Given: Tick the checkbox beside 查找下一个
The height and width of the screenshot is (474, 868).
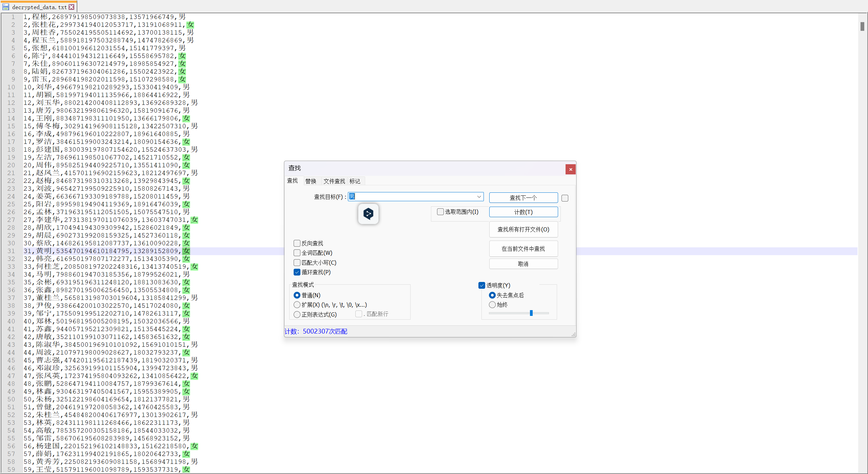Looking at the screenshot, I should [x=565, y=198].
